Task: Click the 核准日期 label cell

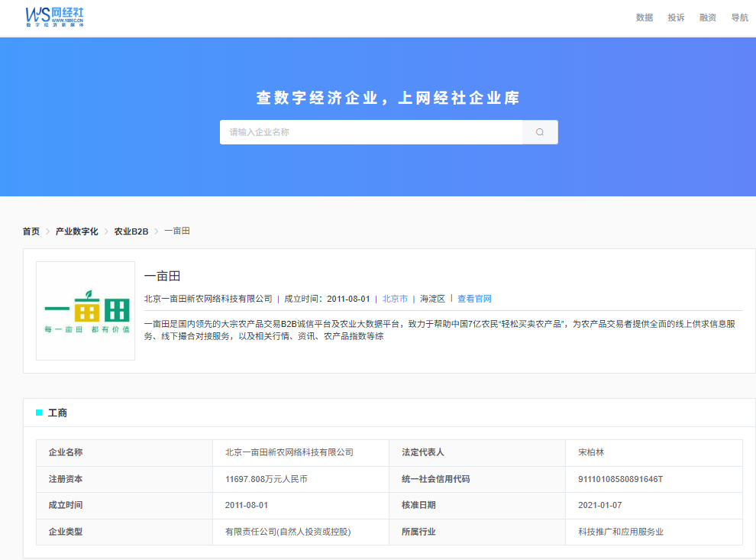Action: point(477,505)
